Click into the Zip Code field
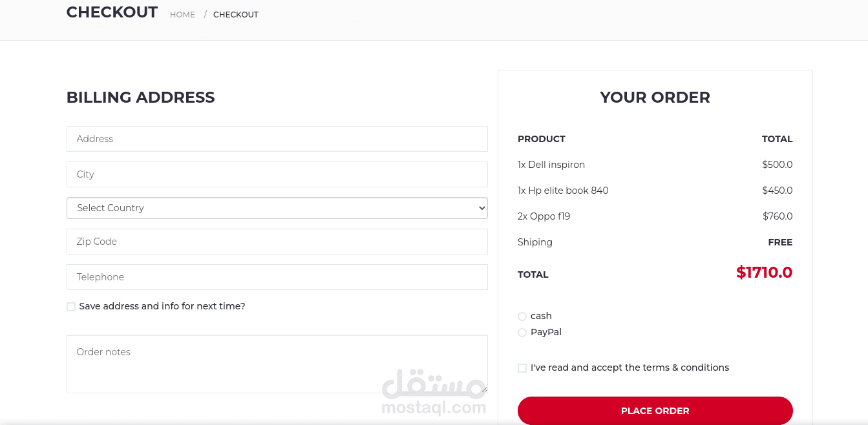Viewport: 868px width, 425px height. coord(277,242)
